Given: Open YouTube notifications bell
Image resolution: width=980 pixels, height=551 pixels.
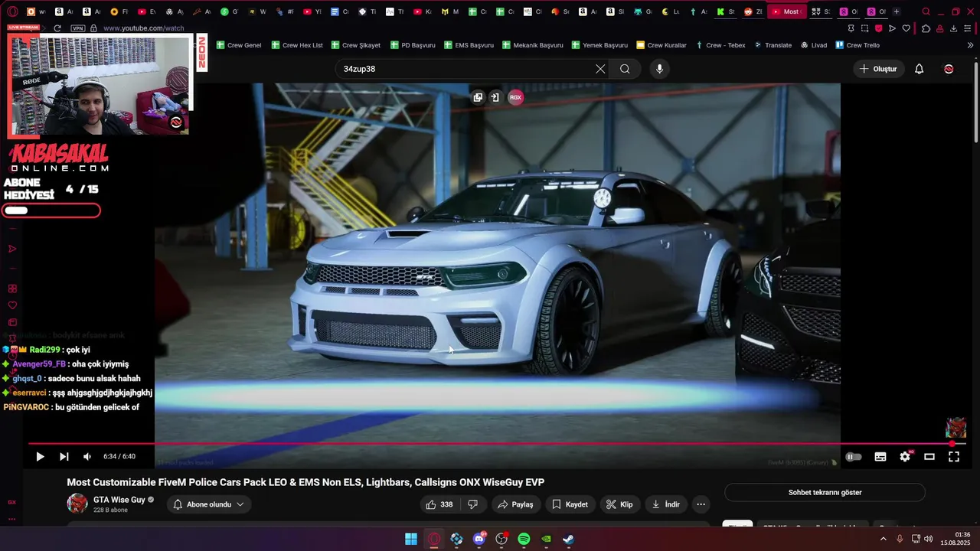Looking at the screenshot, I should tap(920, 69).
